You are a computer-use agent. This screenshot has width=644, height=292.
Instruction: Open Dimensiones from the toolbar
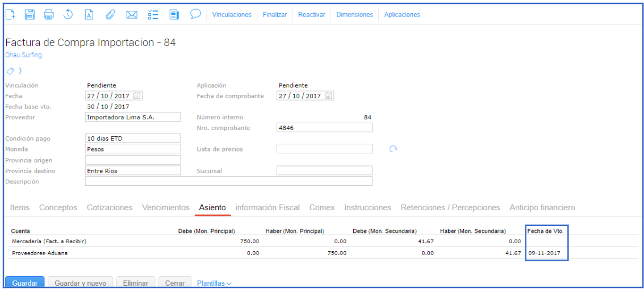click(x=354, y=14)
